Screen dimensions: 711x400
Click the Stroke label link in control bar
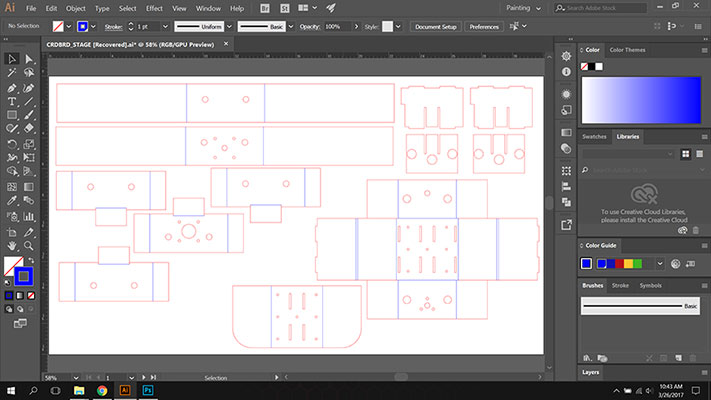click(113, 27)
